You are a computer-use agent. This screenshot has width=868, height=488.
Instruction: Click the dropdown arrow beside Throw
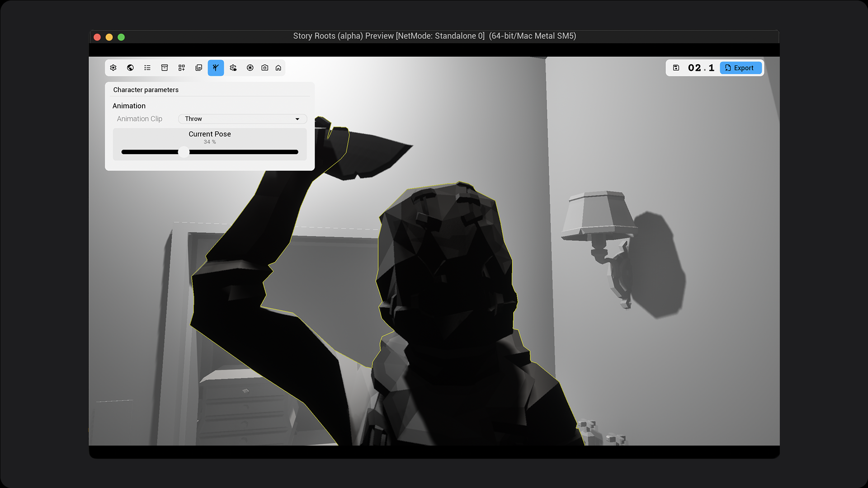click(x=297, y=119)
